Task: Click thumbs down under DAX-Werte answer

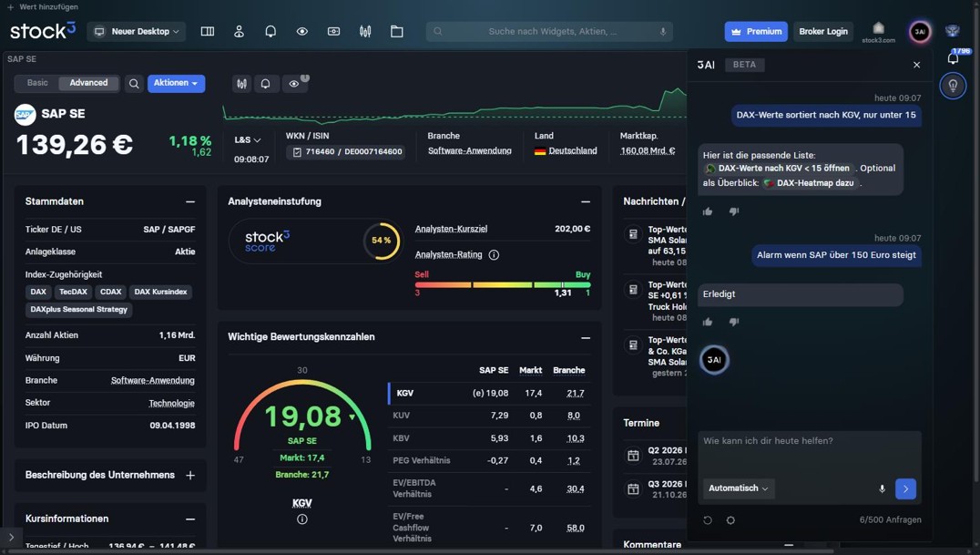Action: [x=734, y=211]
